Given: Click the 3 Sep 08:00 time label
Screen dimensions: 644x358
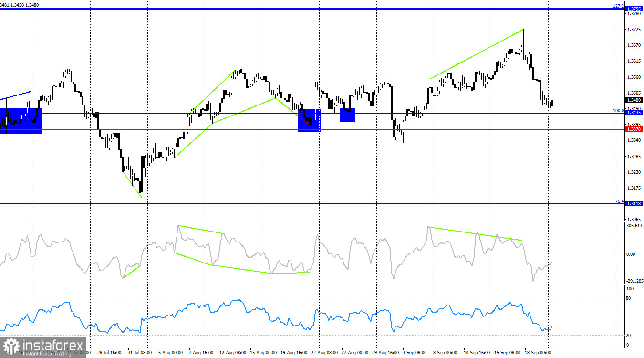Looking at the screenshot, I should (x=415, y=353).
